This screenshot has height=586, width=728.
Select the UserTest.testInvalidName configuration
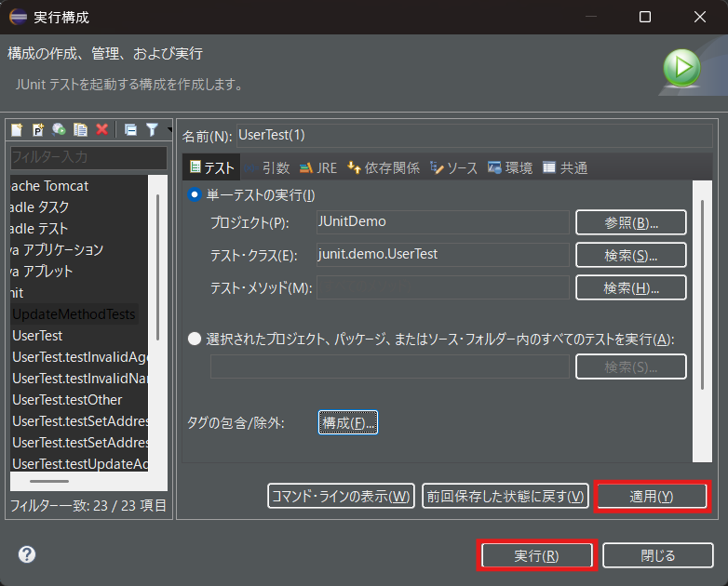(80, 379)
